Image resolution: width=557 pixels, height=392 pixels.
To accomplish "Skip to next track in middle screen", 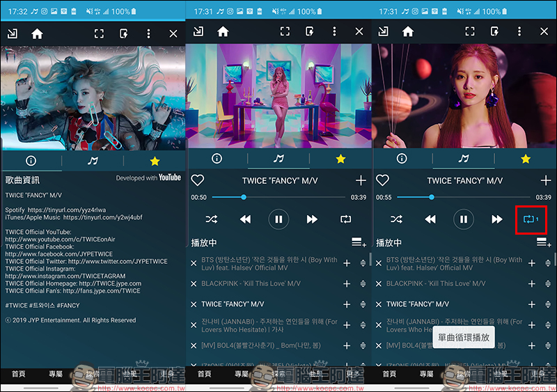I will pyautogui.click(x=312, y=219).
